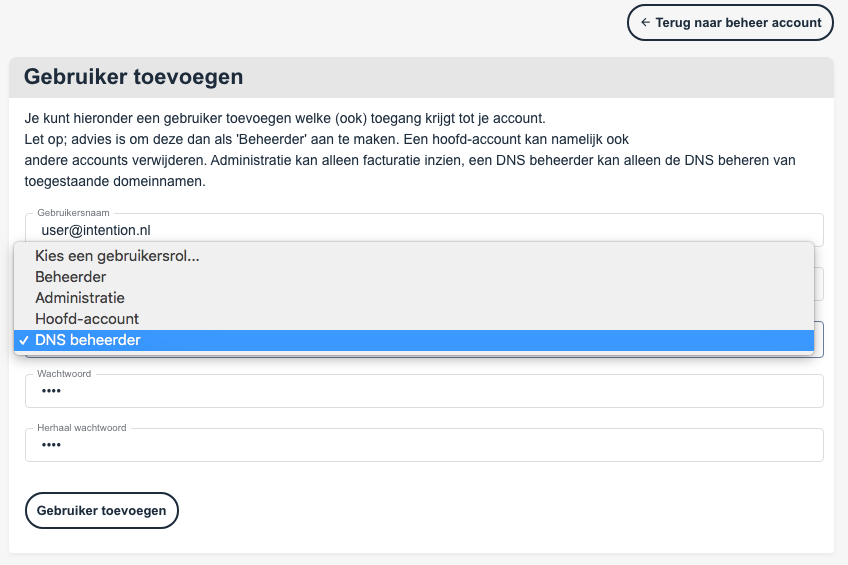This screenshot has width=848, height=565.
Task: Choose 'Administratie' from the role list
Action: point(414,298)
